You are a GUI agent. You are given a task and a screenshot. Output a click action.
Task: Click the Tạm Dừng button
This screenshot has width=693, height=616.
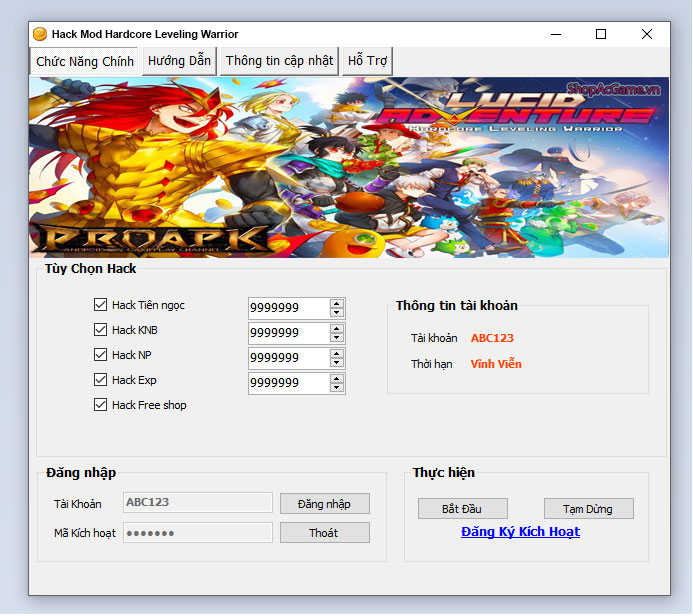pos(589,509)
